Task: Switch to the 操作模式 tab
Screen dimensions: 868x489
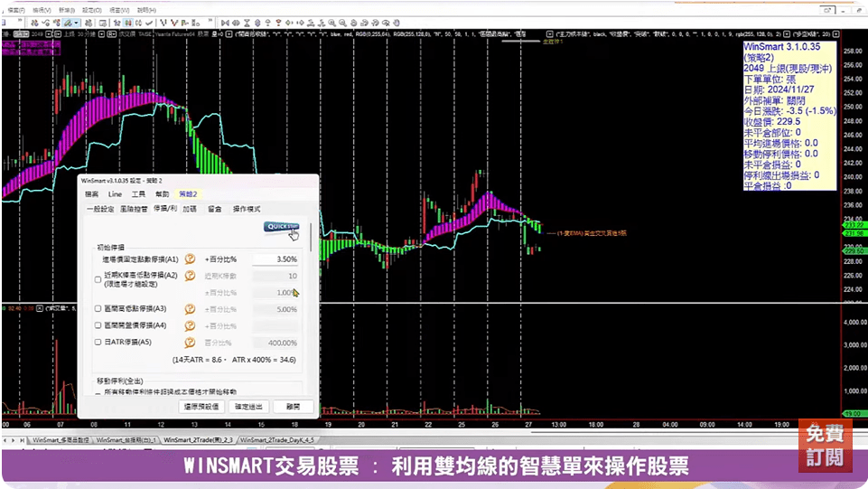Action: [x=247, y=210]
